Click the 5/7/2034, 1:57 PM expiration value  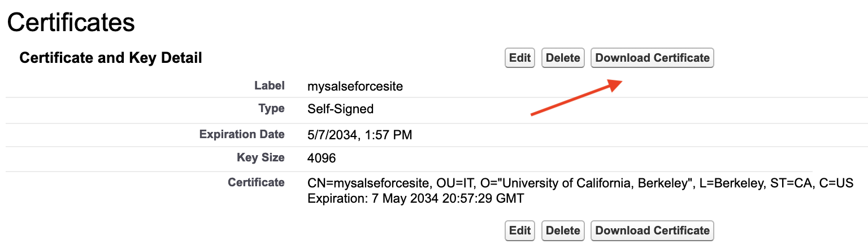[359, 135]
